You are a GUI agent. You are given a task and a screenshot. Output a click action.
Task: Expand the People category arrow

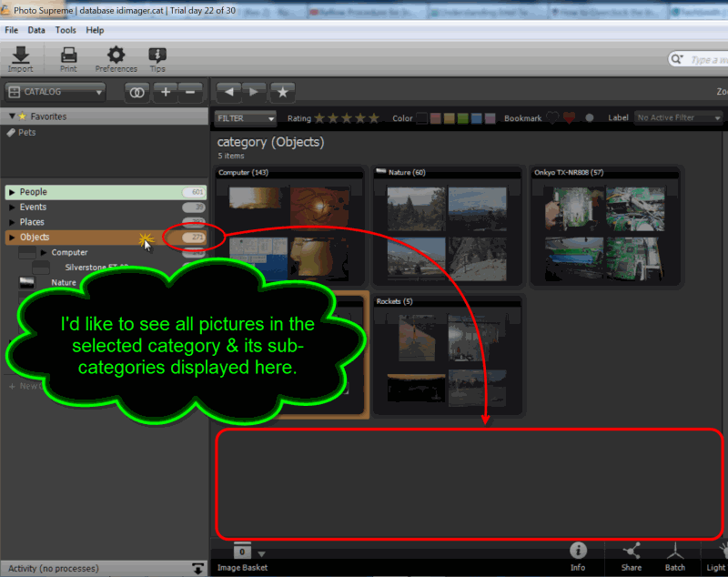point(12,192)
